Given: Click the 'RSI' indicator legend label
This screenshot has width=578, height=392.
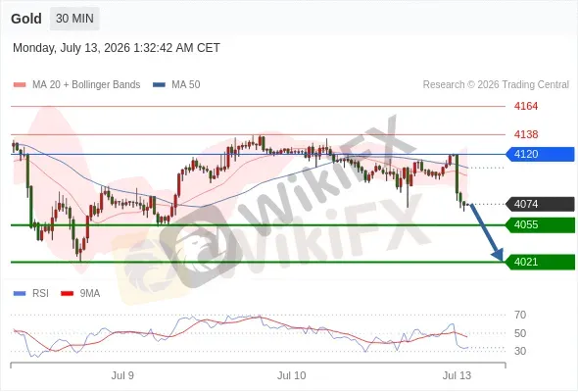Looking at the screenshot, I should pos(40,294).
